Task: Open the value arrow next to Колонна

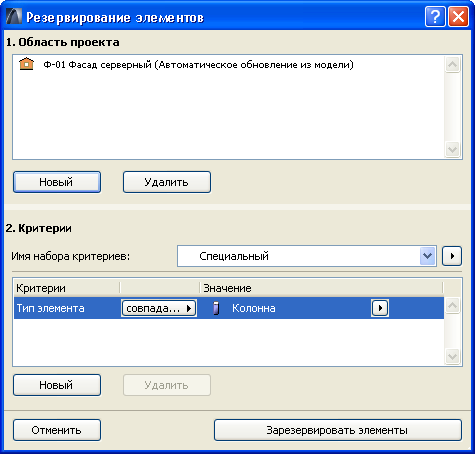Action: click(x=380, y=308)
